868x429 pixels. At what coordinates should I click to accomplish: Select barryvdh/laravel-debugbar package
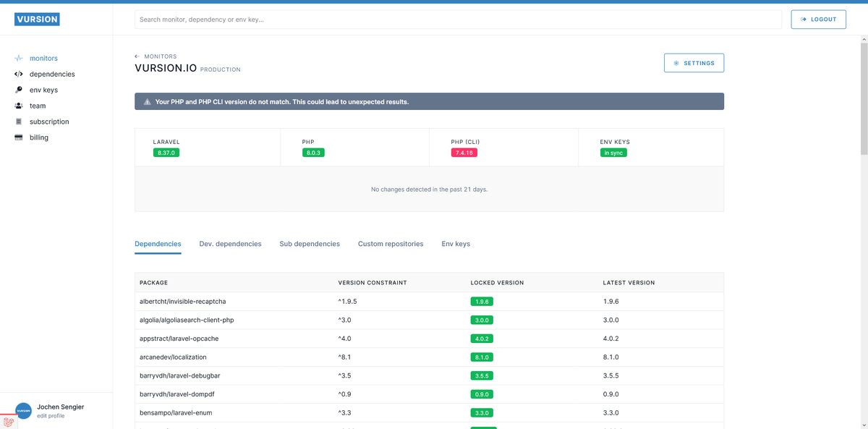click(180, 376)
